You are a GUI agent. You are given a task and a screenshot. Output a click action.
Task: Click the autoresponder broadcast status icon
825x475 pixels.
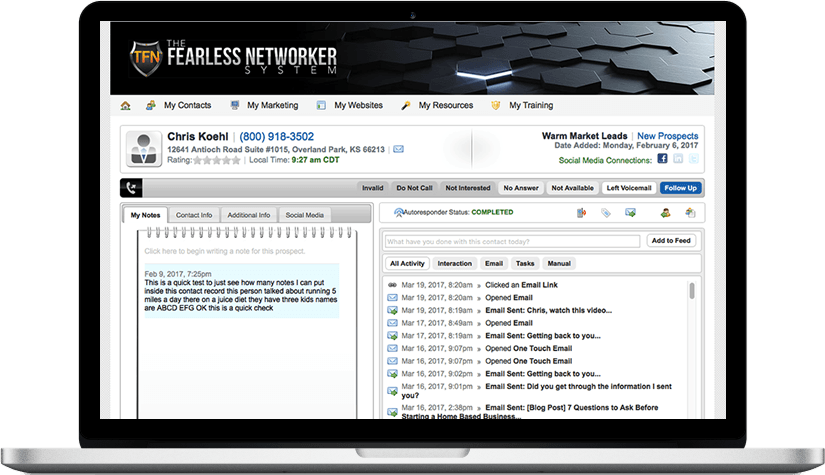398,213
